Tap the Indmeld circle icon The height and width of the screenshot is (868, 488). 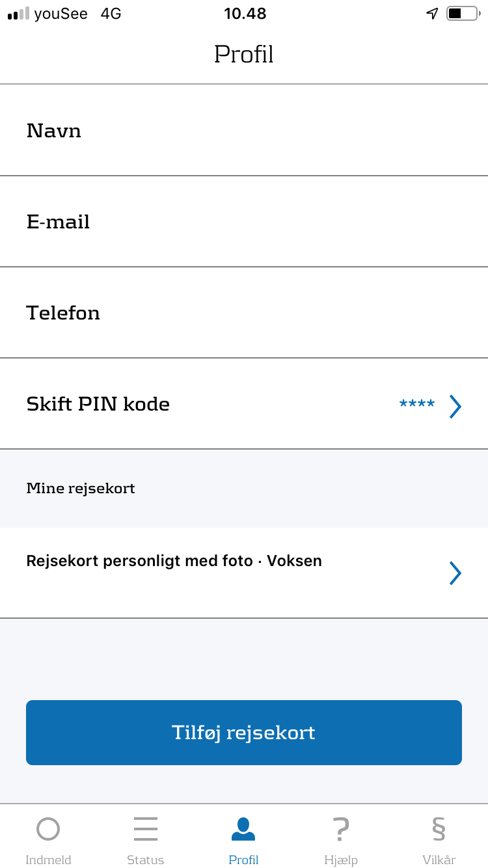[x=48, y=829]
